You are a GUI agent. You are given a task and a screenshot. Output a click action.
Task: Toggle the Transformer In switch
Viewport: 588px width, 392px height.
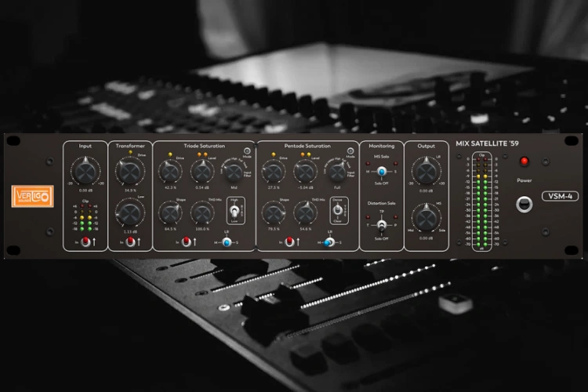[x=131, y=242]
